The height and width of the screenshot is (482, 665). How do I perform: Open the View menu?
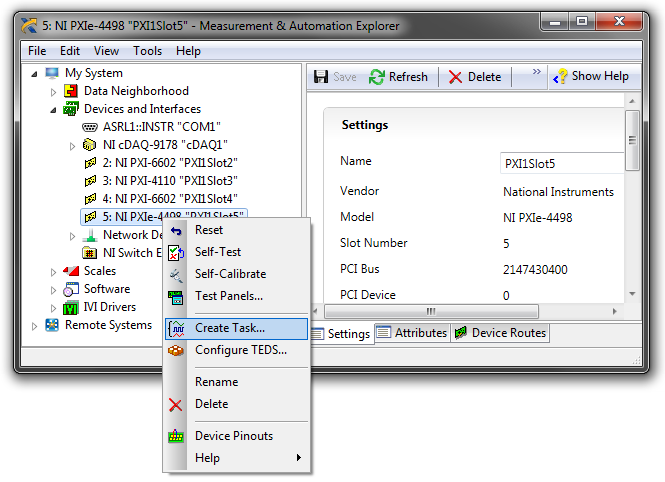(106, 51)
